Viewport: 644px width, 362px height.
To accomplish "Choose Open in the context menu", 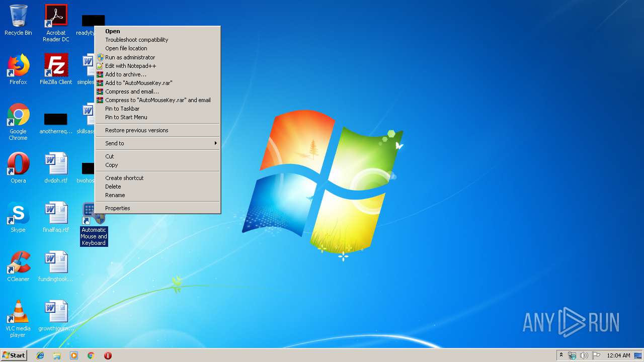I will pyautogui.click(x=158, y=31).
